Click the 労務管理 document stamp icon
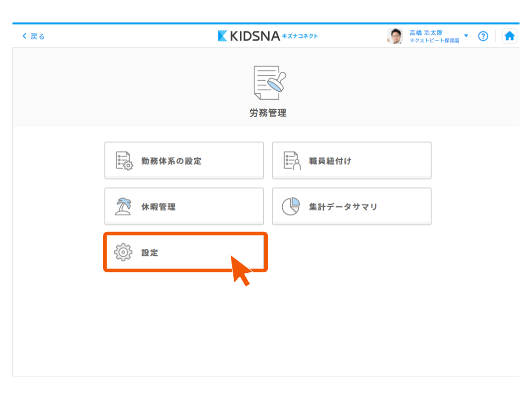532x399 pixels. pyautogui.click(x=270, y=82)
